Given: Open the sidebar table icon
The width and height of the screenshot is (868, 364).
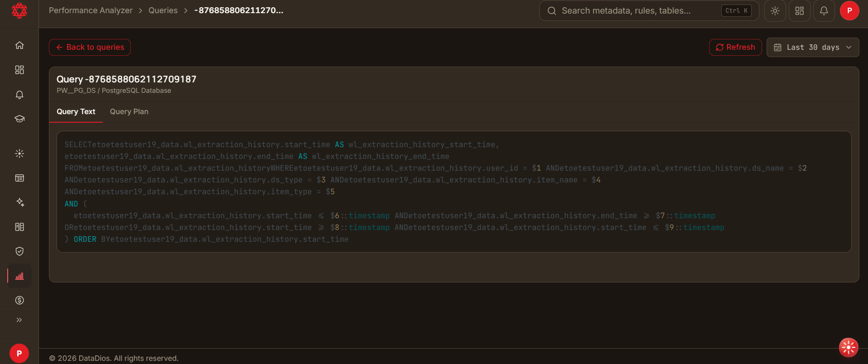Looking at the screenshot, I should (19, 178).
